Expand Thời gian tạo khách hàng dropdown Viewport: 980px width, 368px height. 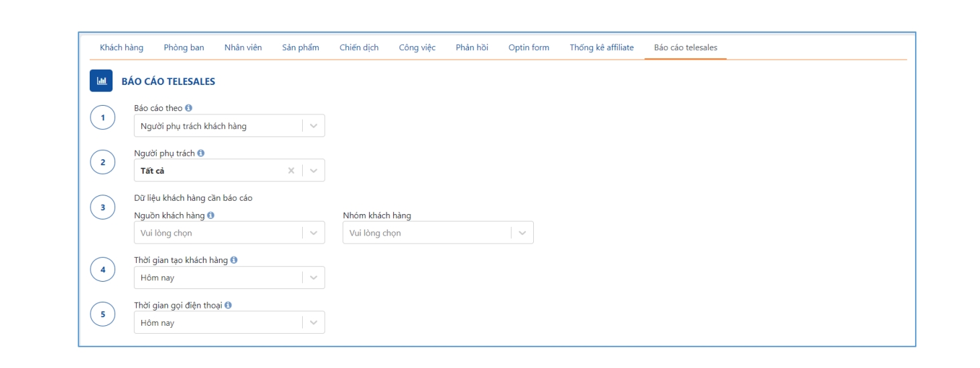click(x=313, y=278)
